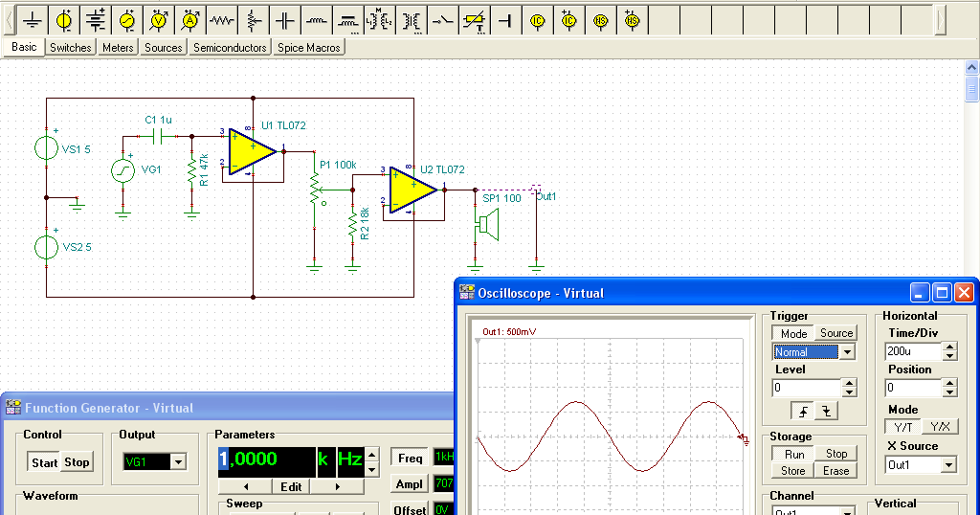Select rising edge trigger slope
The width and height of the screenshot is (980, 515).
point(803,412)
